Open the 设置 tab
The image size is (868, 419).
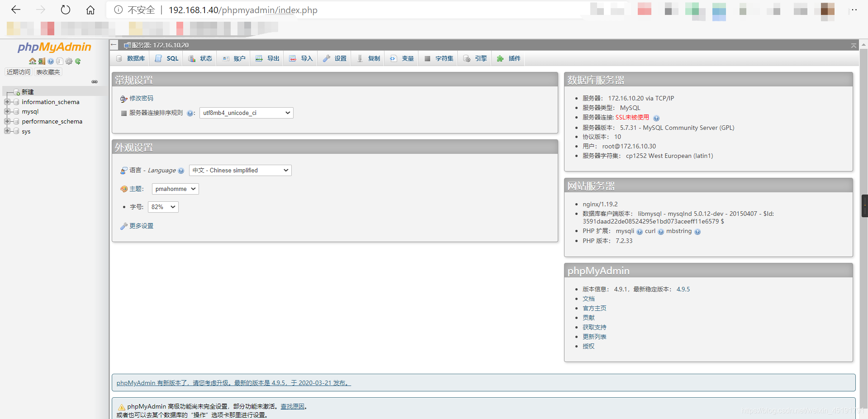coord(334,58)
